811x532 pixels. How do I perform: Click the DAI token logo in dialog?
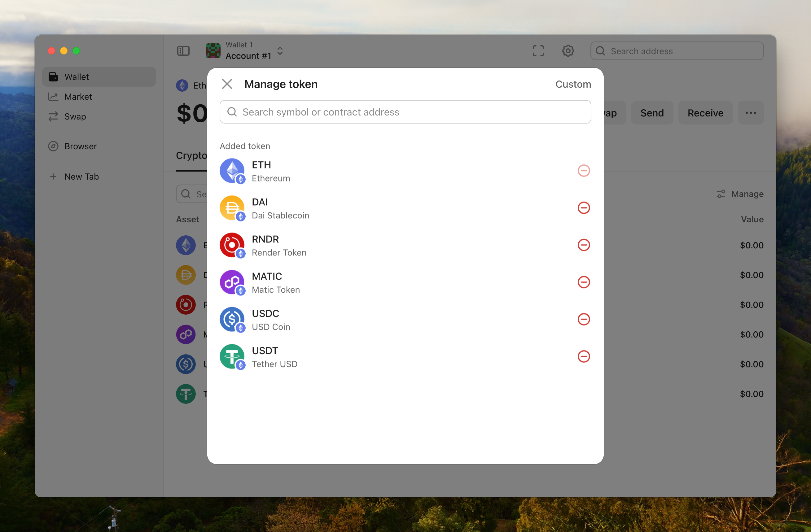point(232,208)
